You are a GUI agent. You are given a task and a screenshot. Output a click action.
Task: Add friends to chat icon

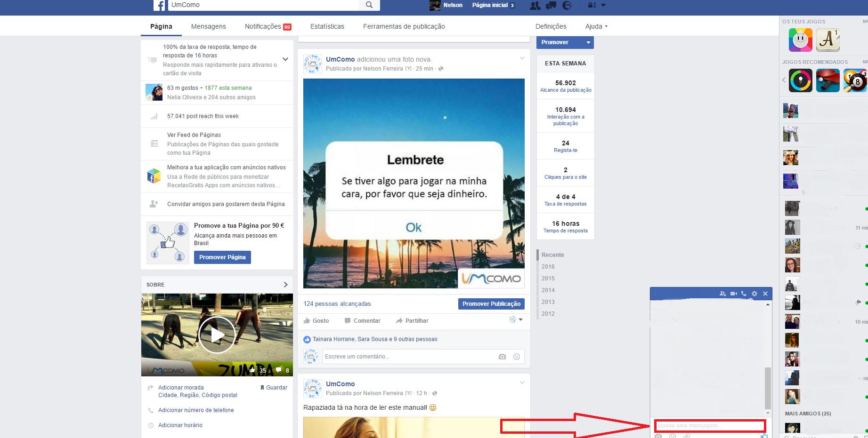click(723, 294)
